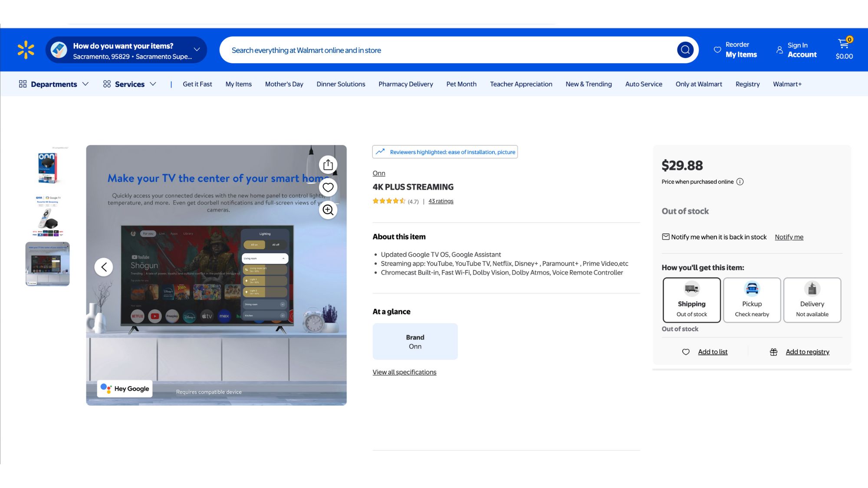
Task: Open Registry nav link
Action: click(747, 84)
